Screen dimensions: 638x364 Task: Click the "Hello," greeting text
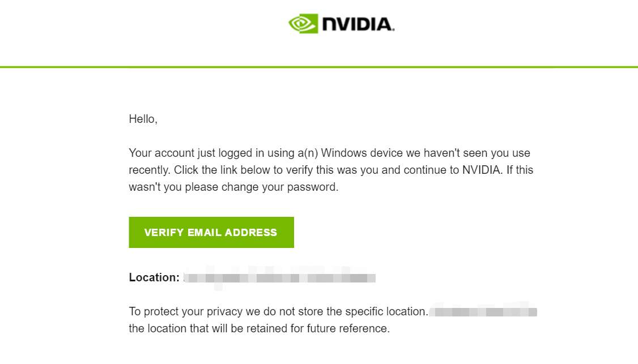pyautogui.click(x=143, y=119)
